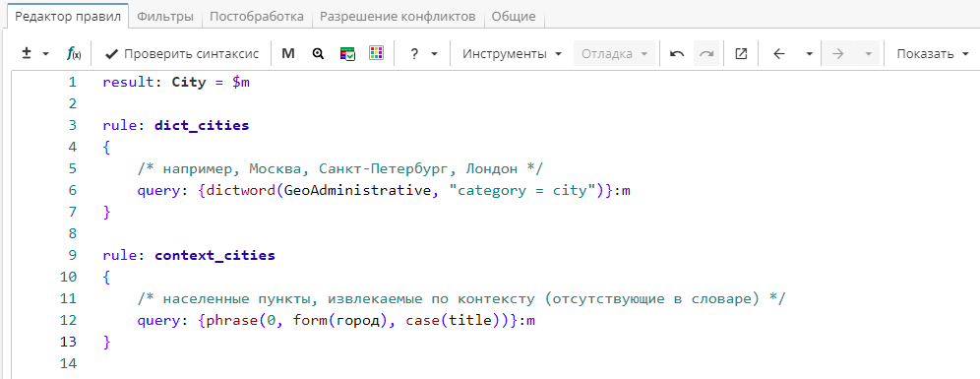Expand the help dropdown arrow
This screenshot has height=379, width=980.
click(x=435, y=54)
